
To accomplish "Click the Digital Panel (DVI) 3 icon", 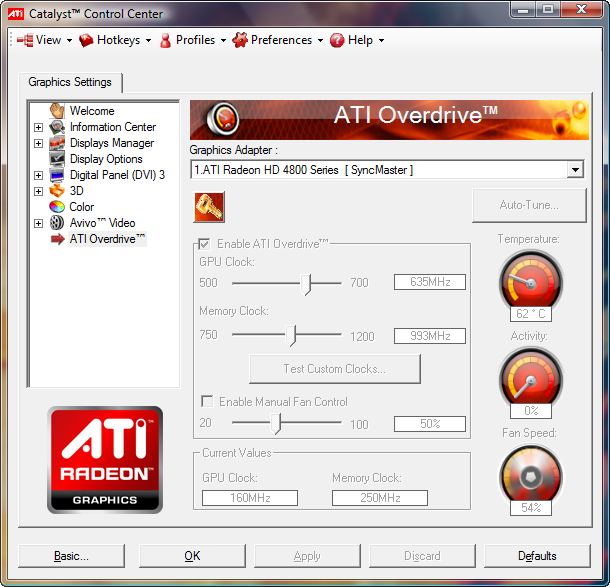I will 57,175.
